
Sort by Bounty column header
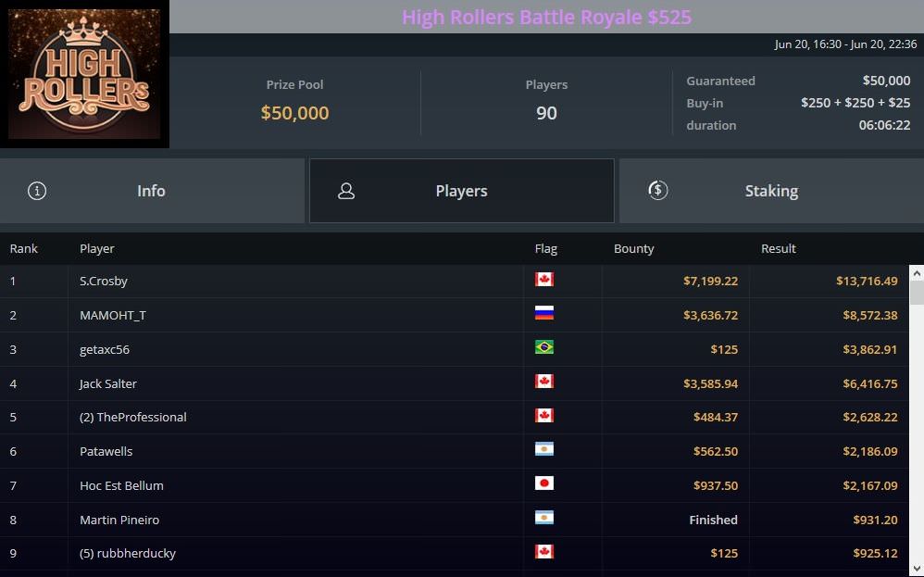(x=633, y=248)
